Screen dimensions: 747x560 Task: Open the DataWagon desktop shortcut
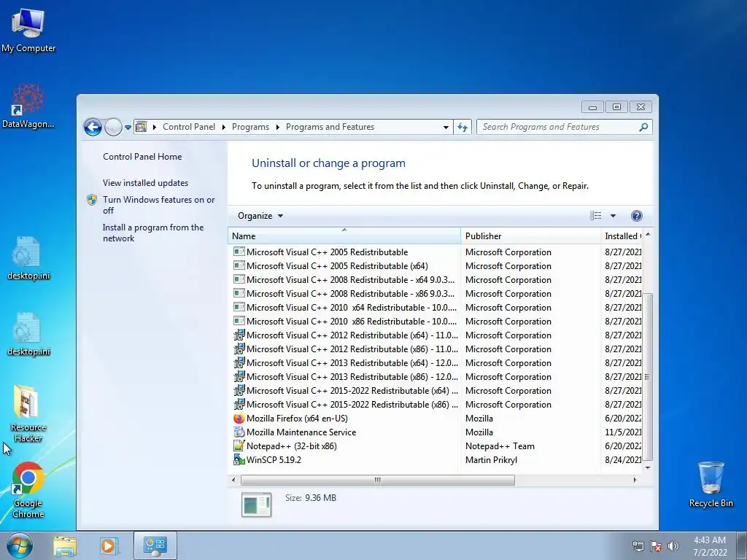[28, 106]
